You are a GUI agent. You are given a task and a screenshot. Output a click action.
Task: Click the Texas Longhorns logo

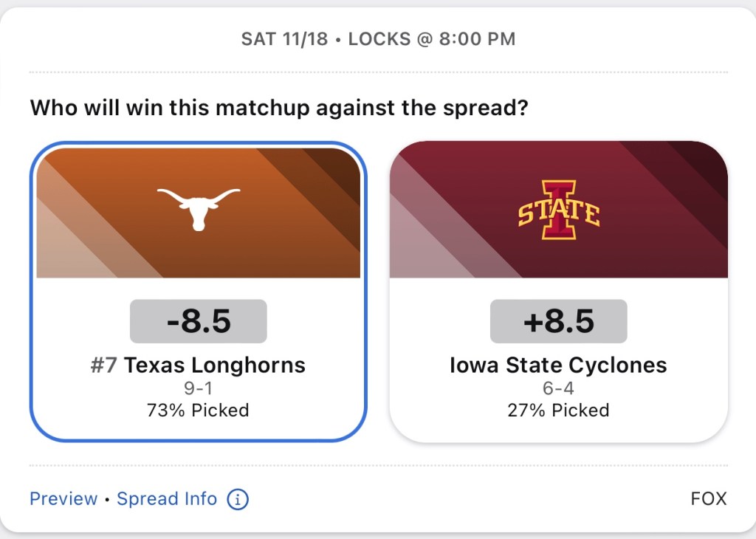tap(199, 209)
